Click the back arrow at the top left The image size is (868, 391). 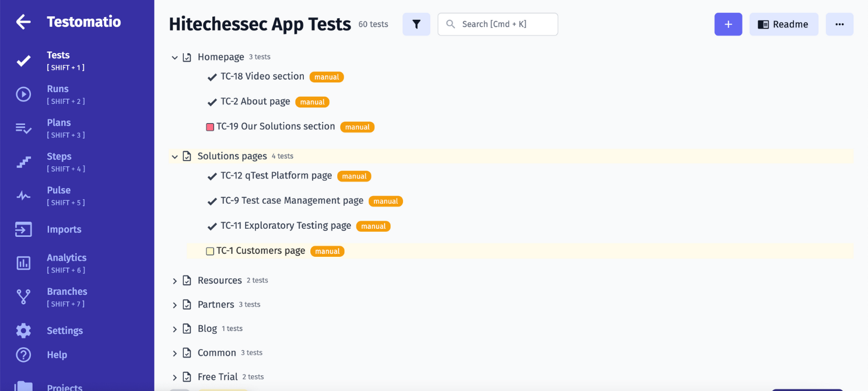tap(22, 22)
